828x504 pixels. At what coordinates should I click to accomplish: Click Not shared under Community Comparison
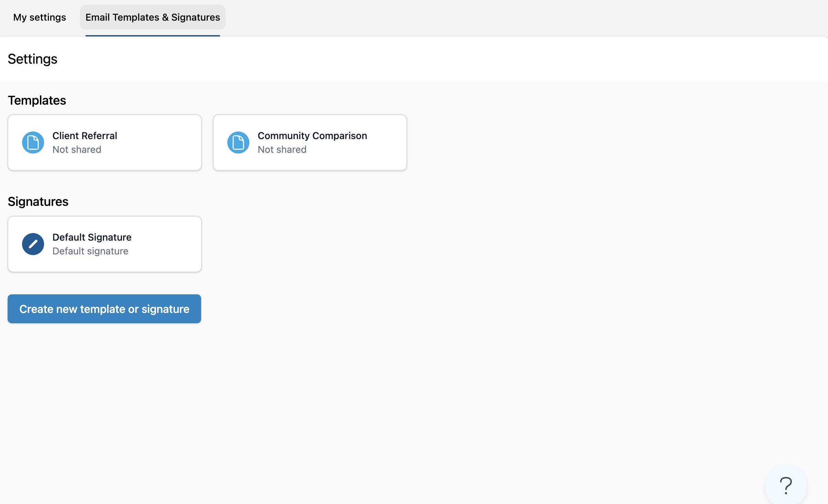click(282, 149)
